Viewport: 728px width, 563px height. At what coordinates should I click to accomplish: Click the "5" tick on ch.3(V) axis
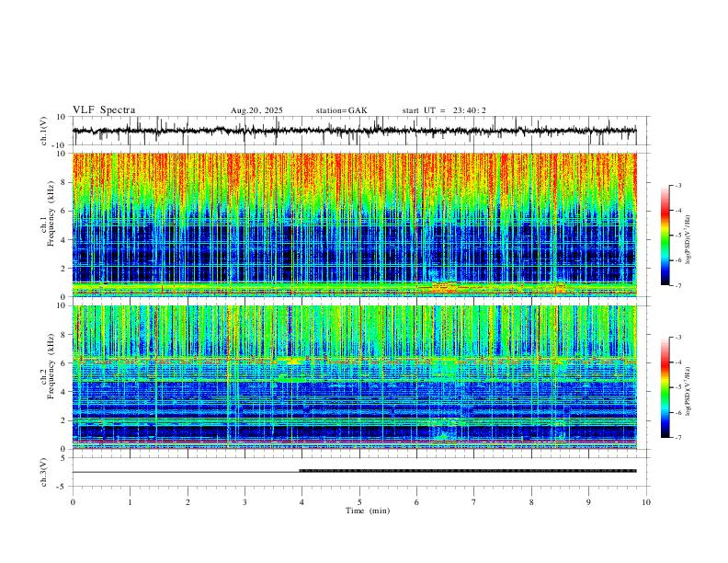(64, 458)
